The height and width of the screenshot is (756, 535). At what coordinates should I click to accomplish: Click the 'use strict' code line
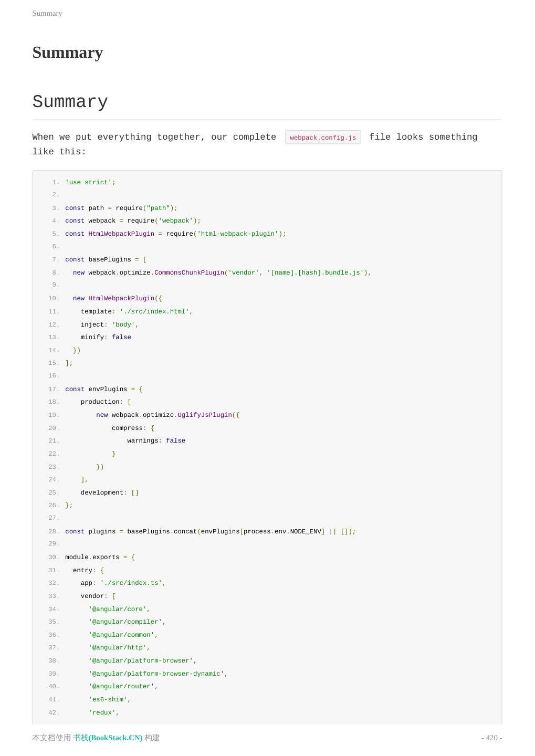click(x=90, y=182)
